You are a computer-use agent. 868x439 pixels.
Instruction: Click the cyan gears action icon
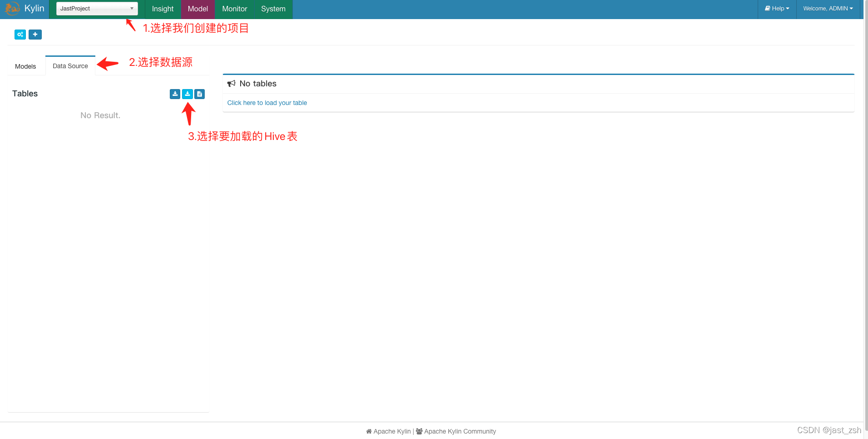coord(20,35)
